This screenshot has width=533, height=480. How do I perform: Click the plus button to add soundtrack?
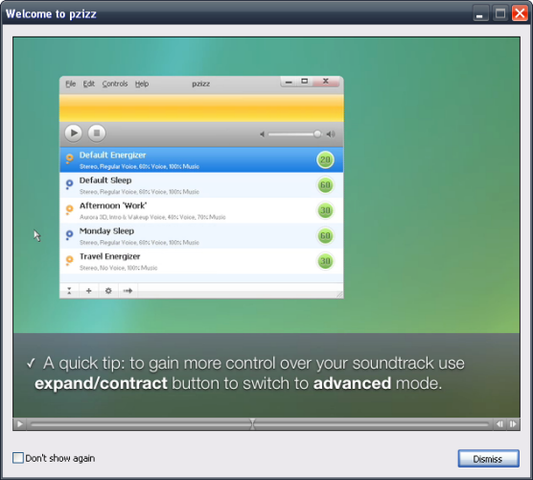[89, 291]
